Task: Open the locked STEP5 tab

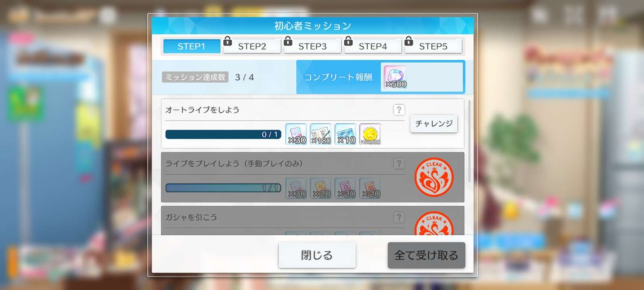Action: click(433, 46)
